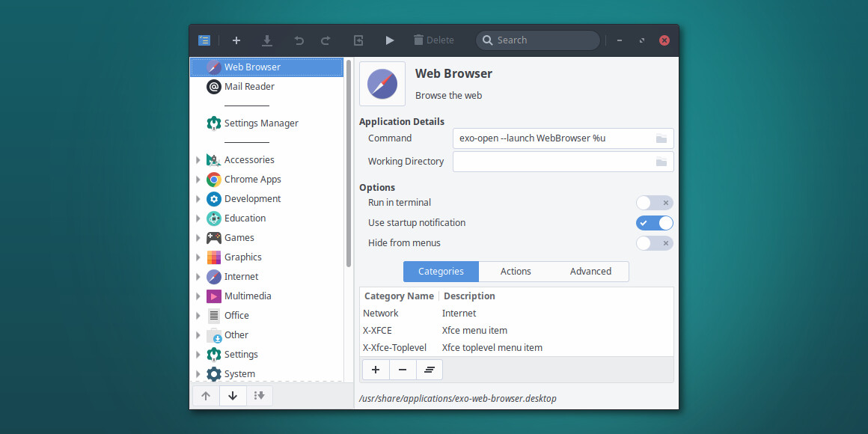Click the redo arrow in toolbar
This screenshot has width=868, height=434.
point(325,40)
